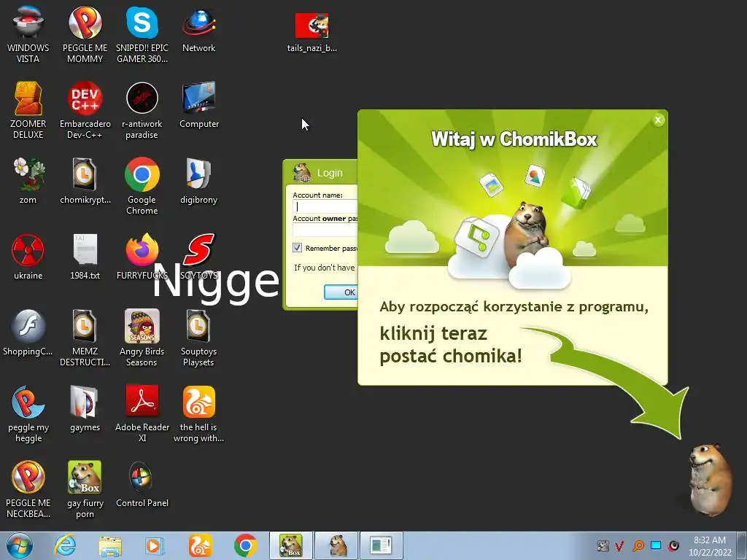Select the ShoppingC... Flash icon
Image resolution: width=747 pixels, height=560 pixels.
click(x=28, y=332)
